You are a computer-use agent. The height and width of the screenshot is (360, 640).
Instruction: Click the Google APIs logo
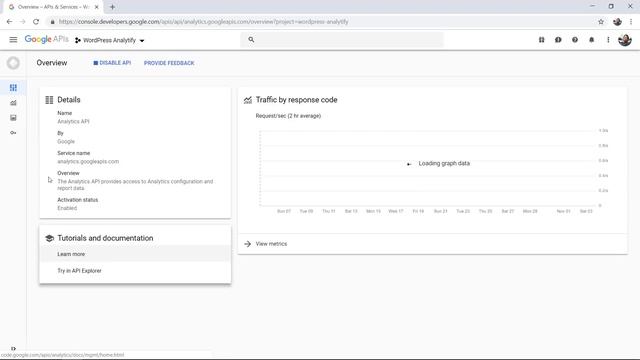[x=47, y=40]
